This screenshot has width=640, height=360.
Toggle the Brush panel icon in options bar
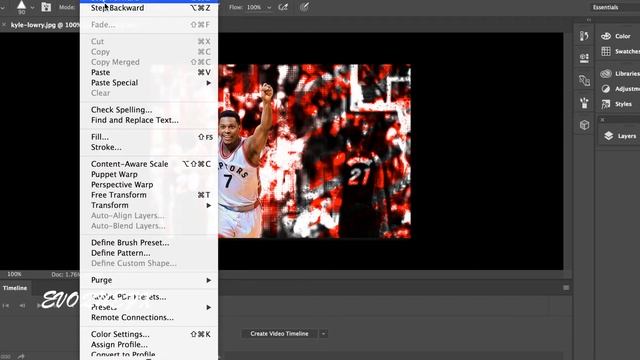pyautogui.click(x=46, y=7)
